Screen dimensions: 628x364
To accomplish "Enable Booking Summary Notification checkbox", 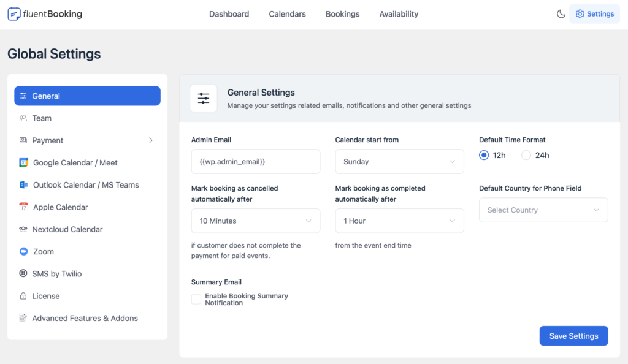I will (196, 299).
